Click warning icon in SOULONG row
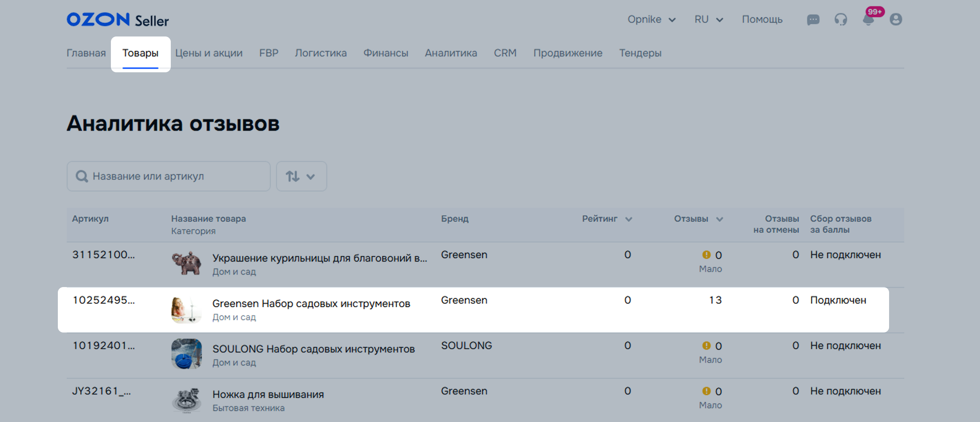This screenshot has width=980, height=422. (x=706, y=346)
